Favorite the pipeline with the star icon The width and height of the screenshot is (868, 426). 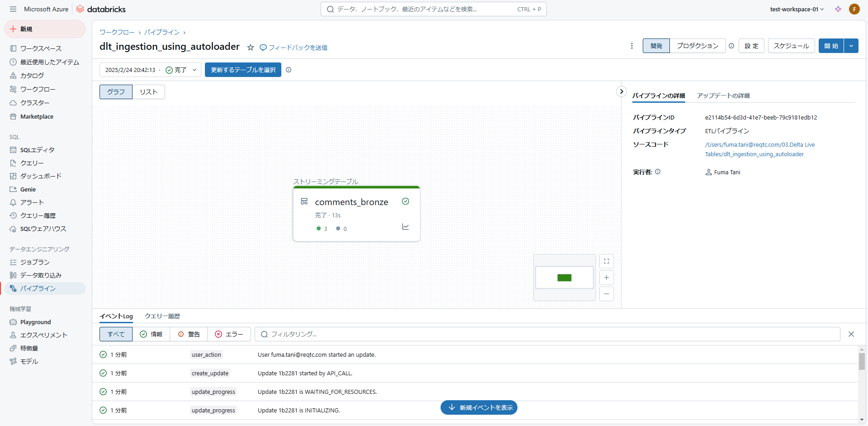(251, 48)
